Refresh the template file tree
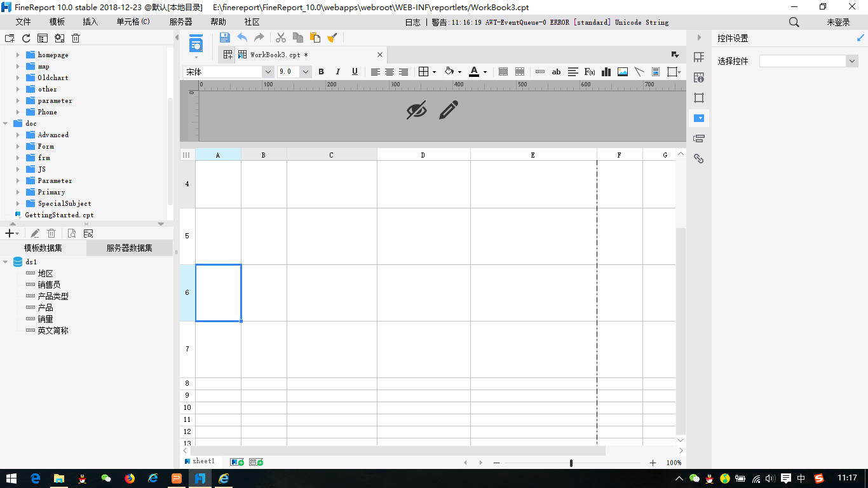 tap(26, 38)
